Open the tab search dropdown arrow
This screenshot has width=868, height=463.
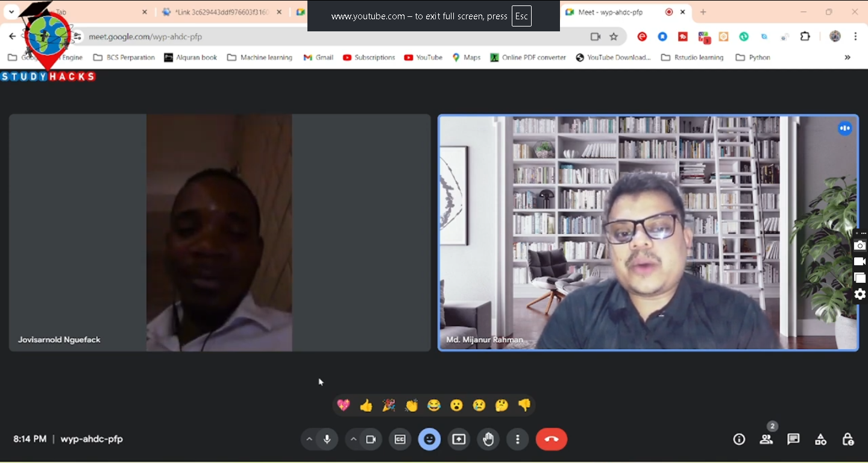11,12
